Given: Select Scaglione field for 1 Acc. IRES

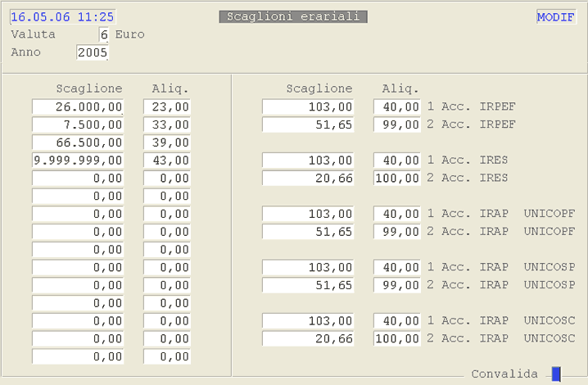Looking at the screenshot, I should coord(308,161).
